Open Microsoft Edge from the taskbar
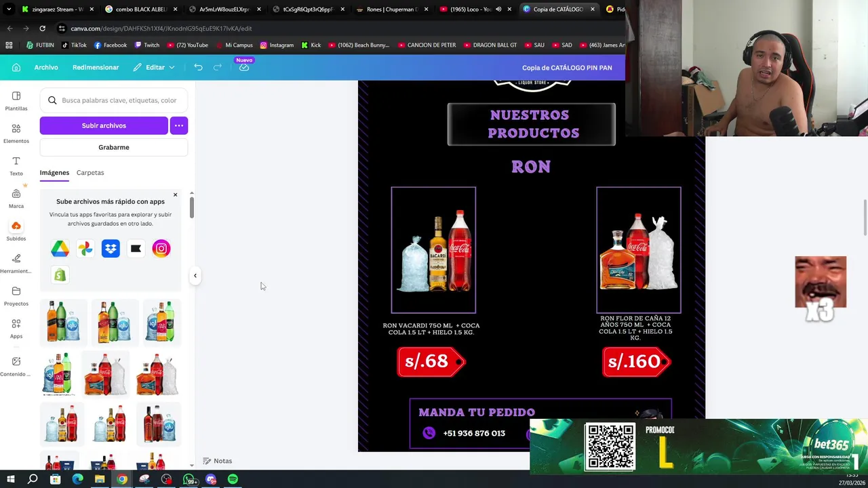The height and width of the screenshot is (488, 868). (x=77, y=479)
